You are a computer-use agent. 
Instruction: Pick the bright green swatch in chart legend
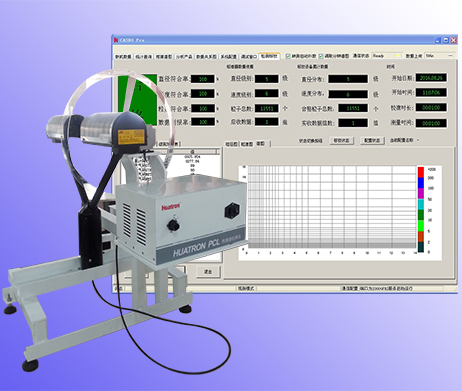point(421,226)
